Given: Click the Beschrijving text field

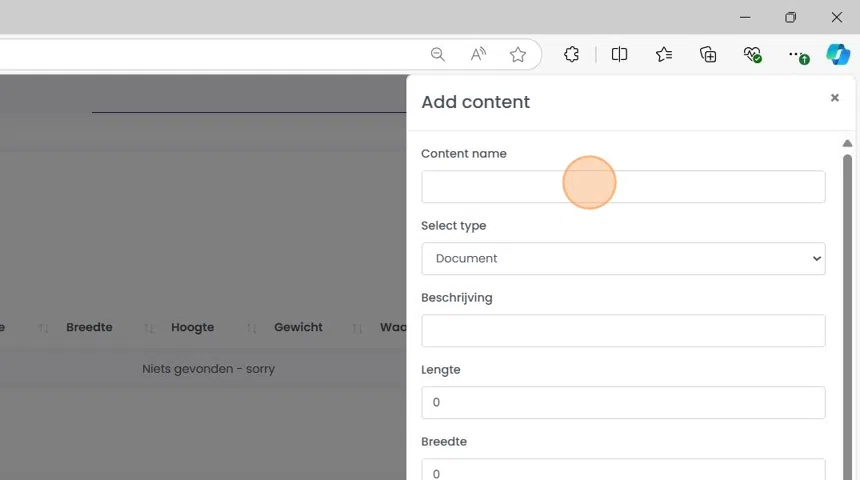Looking at the screenshot, I should point(623,331).
